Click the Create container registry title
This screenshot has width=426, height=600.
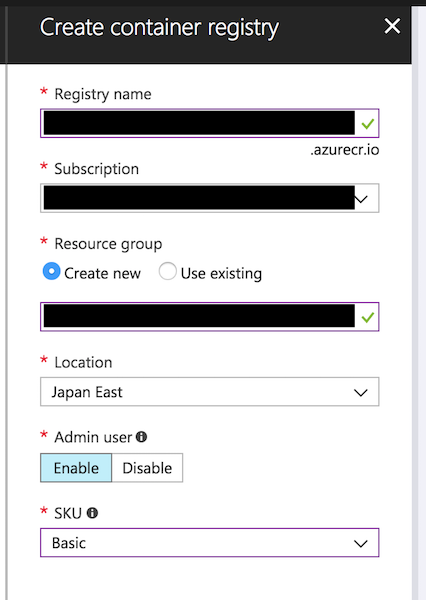(x=159, y=28)
